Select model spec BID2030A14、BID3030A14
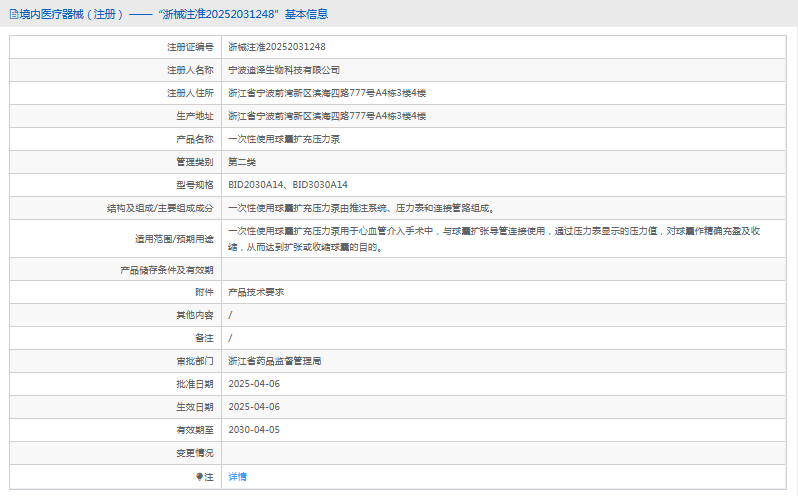This screenshot has height=496, width=798. pos(288,185)
